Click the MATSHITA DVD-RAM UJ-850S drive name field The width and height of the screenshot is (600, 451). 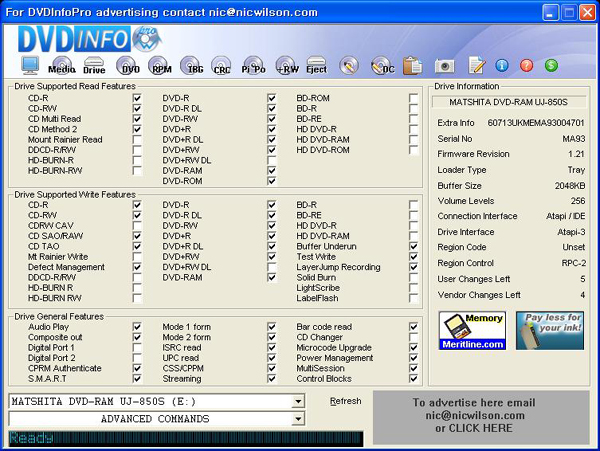[509, 102]
